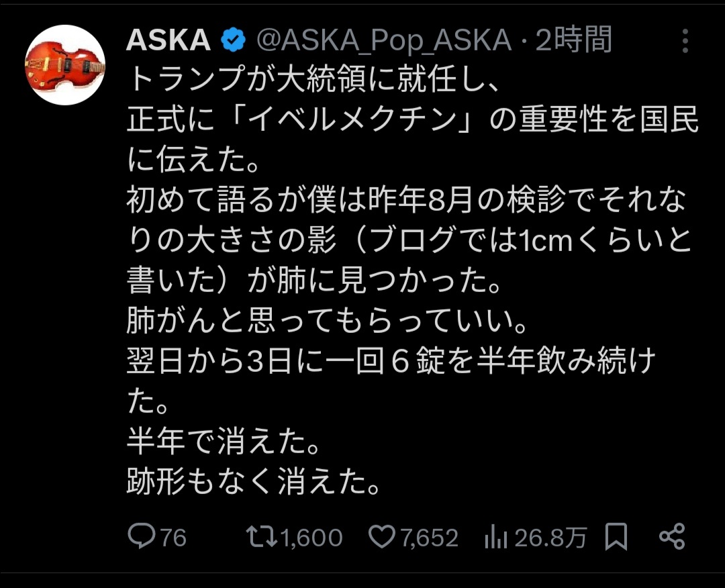Click the reply speech bubble icon

coord(142,536)
